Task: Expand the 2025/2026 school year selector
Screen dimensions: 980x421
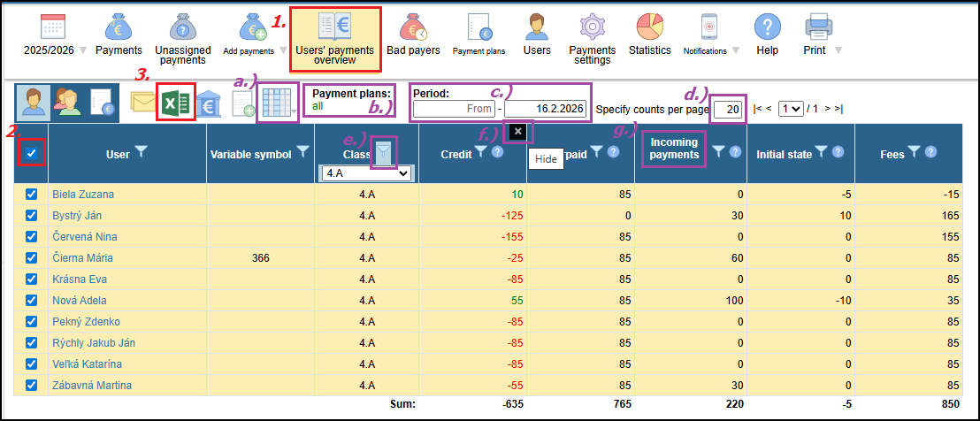Action: coord(53,50)
